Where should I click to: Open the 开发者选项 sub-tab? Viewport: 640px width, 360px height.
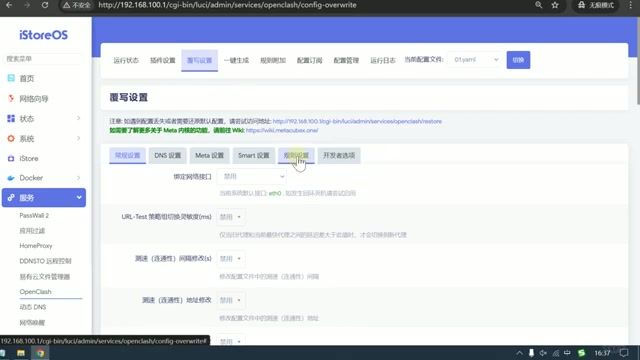tap(339, 156)
